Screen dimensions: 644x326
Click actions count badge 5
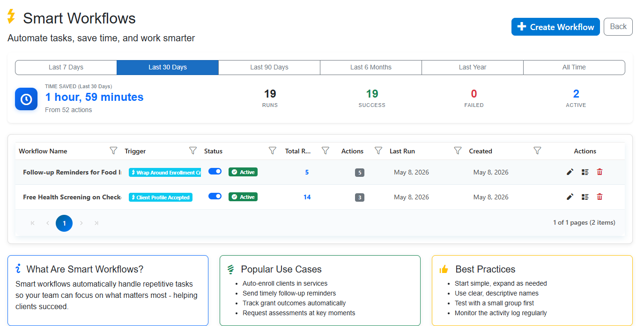click(x=360, y=173)
